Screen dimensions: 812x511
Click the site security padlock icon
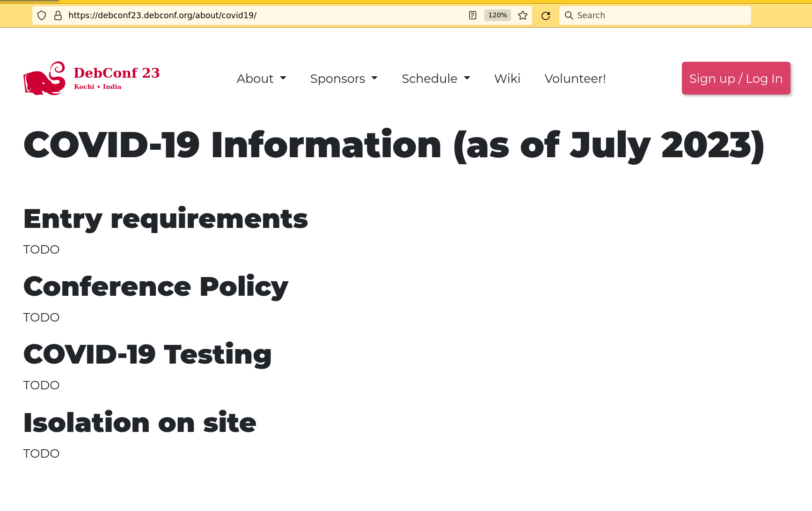[58, 15]
